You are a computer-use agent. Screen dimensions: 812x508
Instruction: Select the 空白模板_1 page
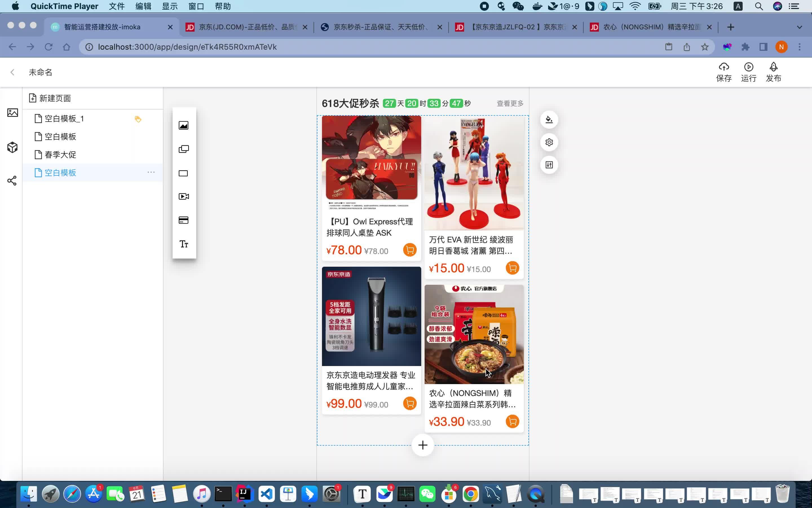(93, 119)
